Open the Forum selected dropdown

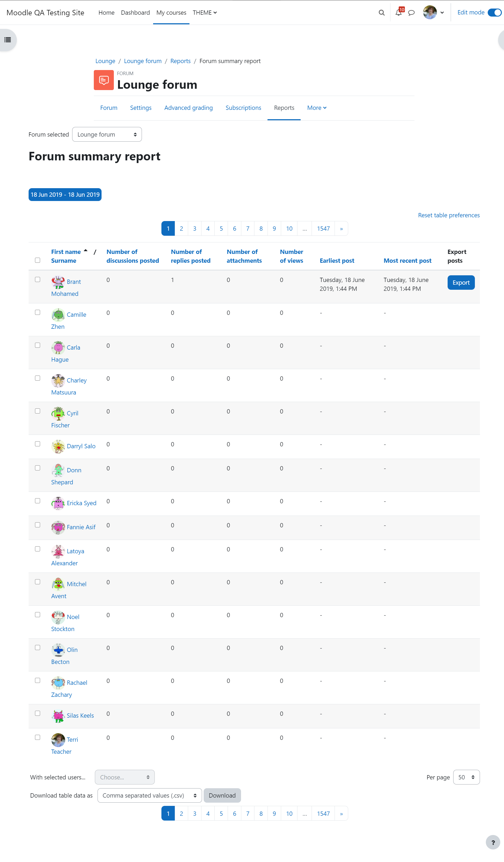click(107, 134)
